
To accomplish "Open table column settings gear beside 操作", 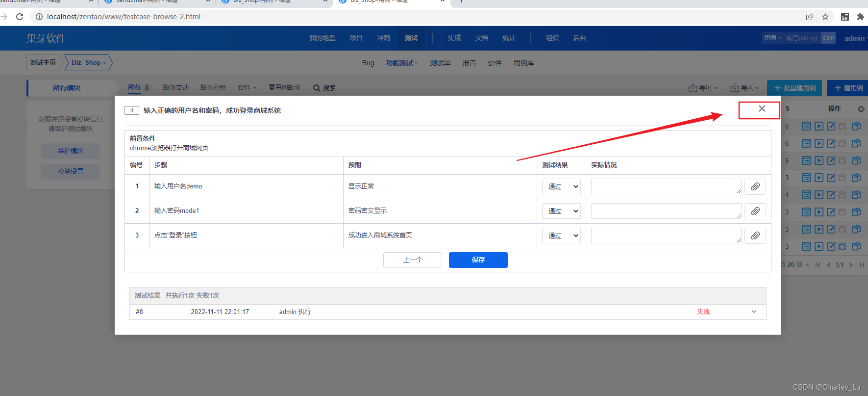I will pyautogui.click(x=861, y=109).
